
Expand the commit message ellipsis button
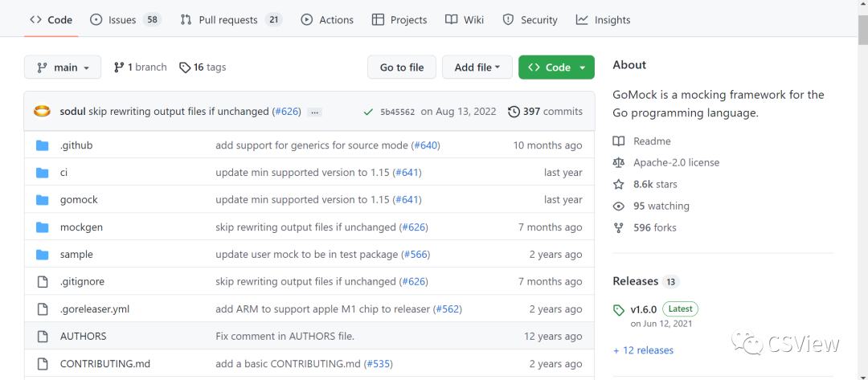(314, 112)
